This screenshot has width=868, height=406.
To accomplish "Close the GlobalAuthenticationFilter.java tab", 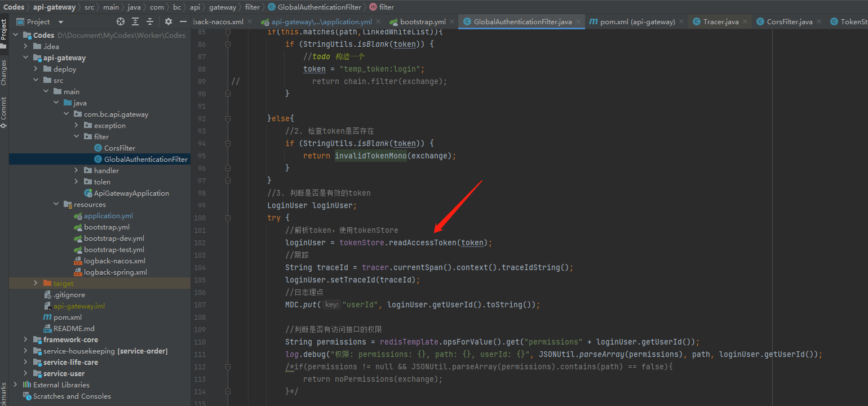I will pos(579,21).
